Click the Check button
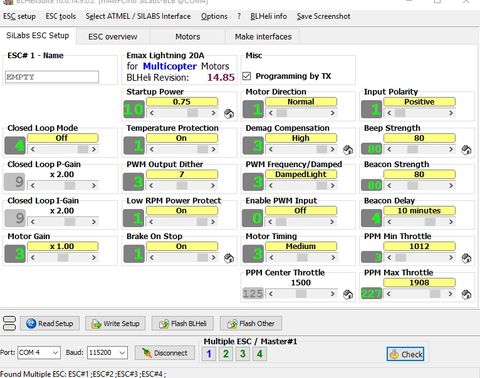480x378 pixels. [x=406, y=354]
